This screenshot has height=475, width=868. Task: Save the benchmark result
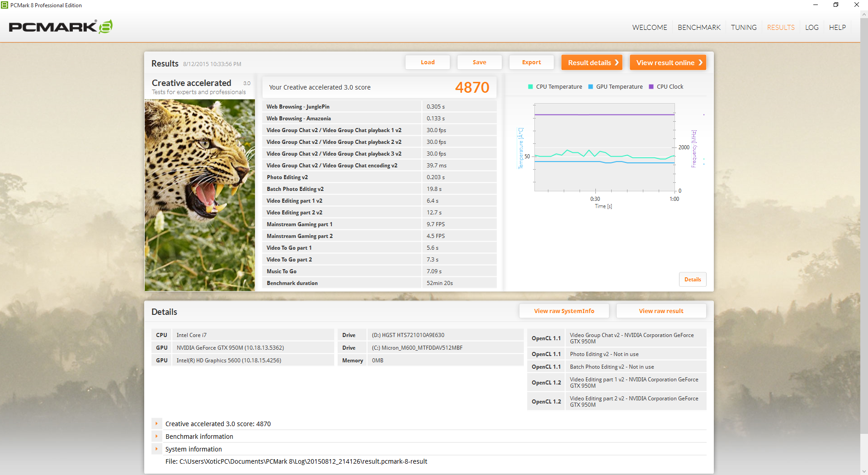coord(479,62)
